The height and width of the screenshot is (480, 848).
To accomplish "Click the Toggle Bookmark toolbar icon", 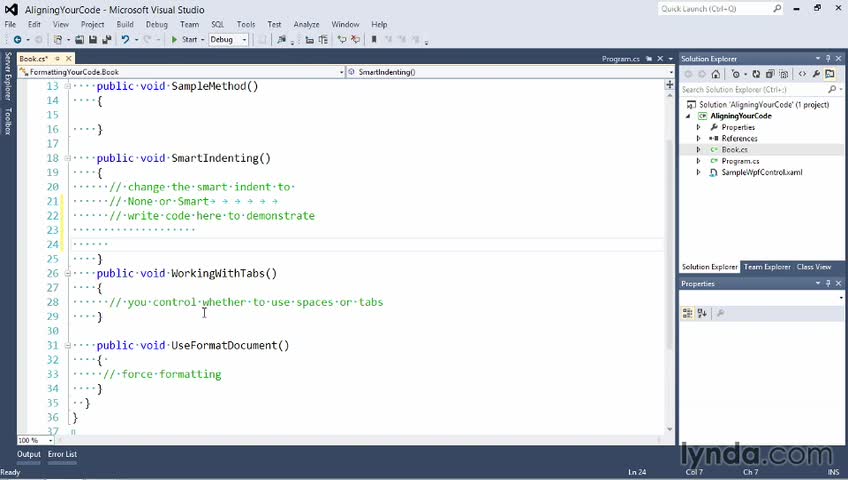I will point(374,39).
